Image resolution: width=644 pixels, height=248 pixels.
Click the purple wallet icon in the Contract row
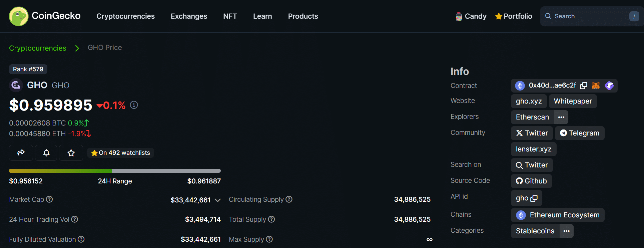point(609,86)
